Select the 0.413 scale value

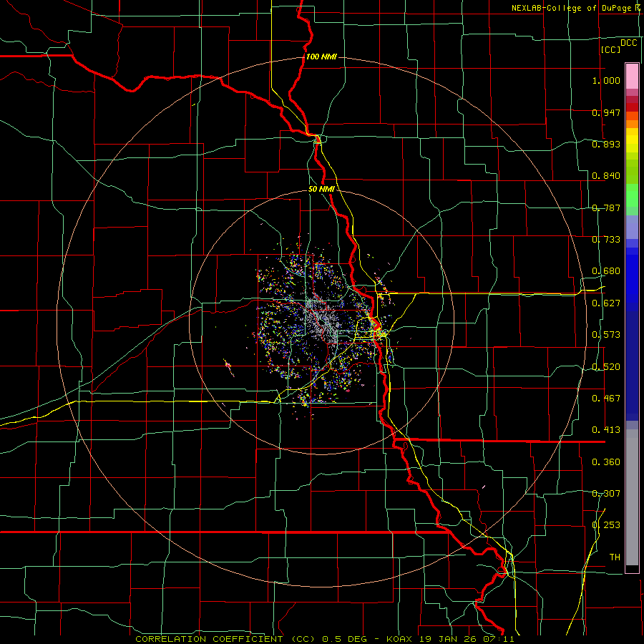pyautogui.click(x=606, y=430)
